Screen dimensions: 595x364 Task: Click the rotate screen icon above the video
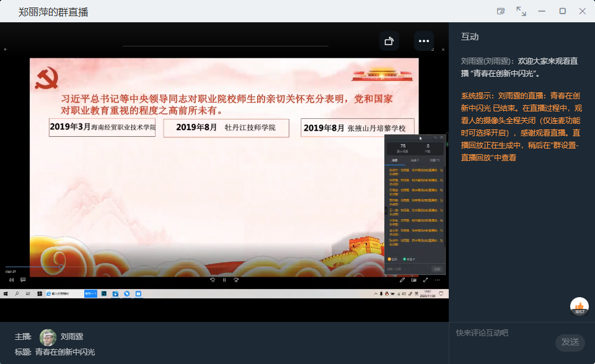[389, 41]
